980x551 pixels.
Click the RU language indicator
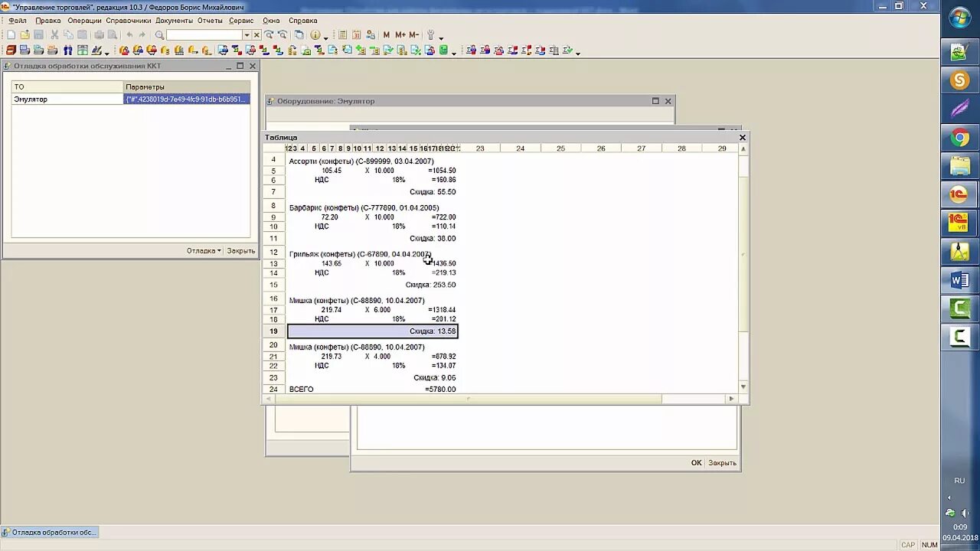[959, 481]
